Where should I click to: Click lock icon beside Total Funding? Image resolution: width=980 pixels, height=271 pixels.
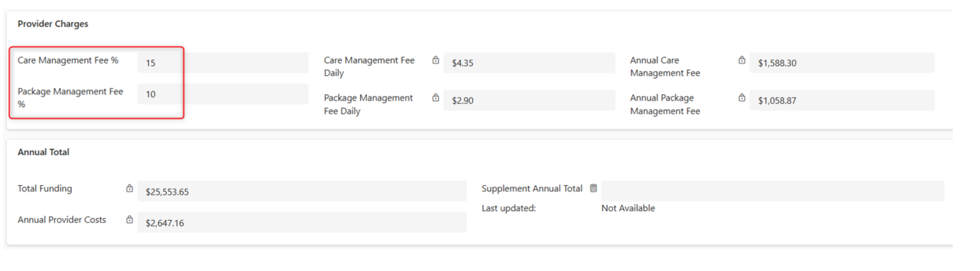click(129, 188)
